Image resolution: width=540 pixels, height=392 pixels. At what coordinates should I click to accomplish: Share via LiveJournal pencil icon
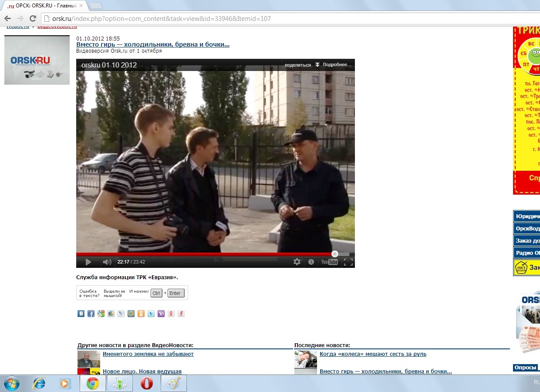[121, 313]
